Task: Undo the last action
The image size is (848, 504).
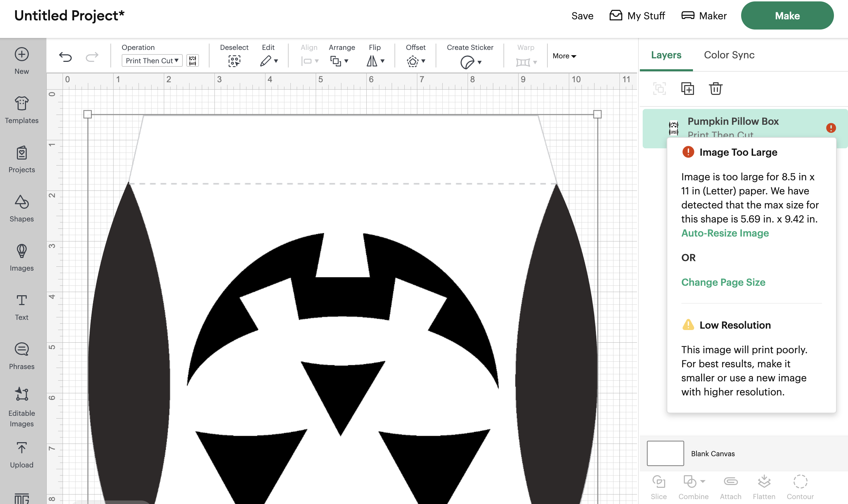Action: (65, 57)
